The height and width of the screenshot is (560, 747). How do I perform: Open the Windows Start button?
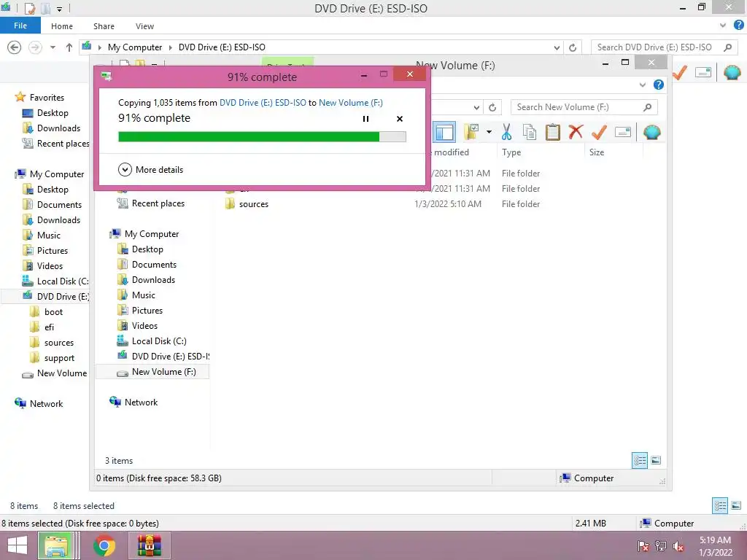18,545
